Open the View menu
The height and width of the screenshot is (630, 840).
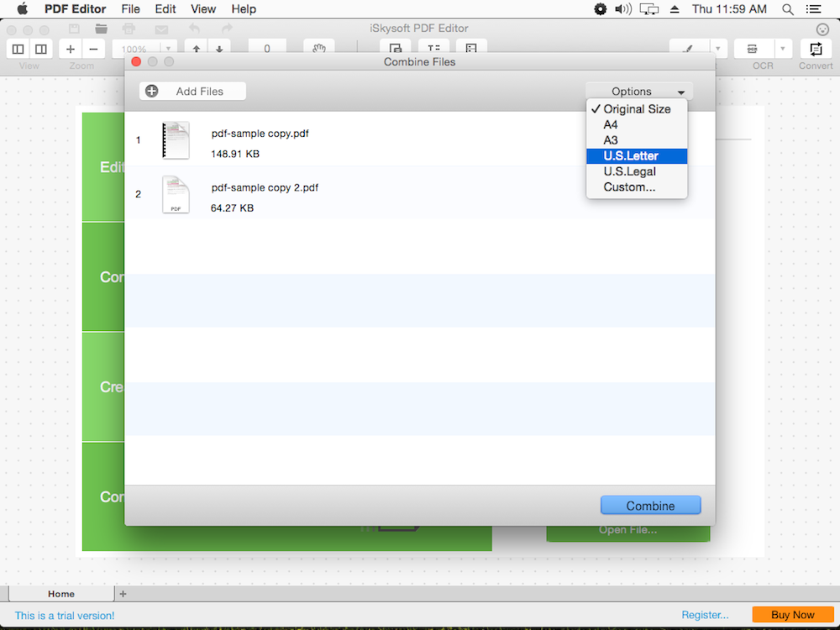point(203,9)
